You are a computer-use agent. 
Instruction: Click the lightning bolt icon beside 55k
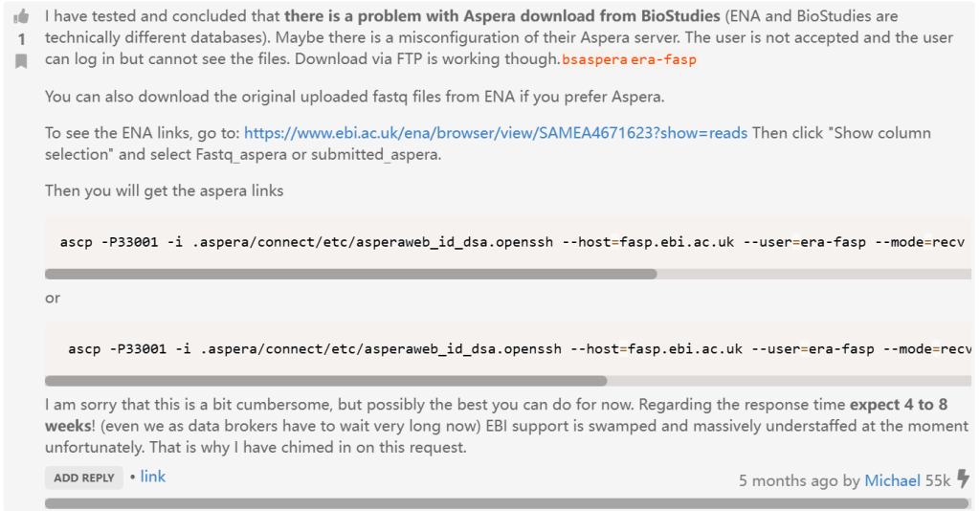pos(963,478)
